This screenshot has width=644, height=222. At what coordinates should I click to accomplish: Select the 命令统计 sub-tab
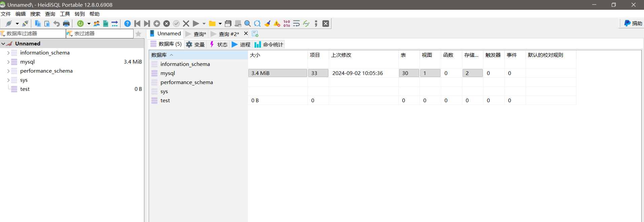[x=269, y=44]
